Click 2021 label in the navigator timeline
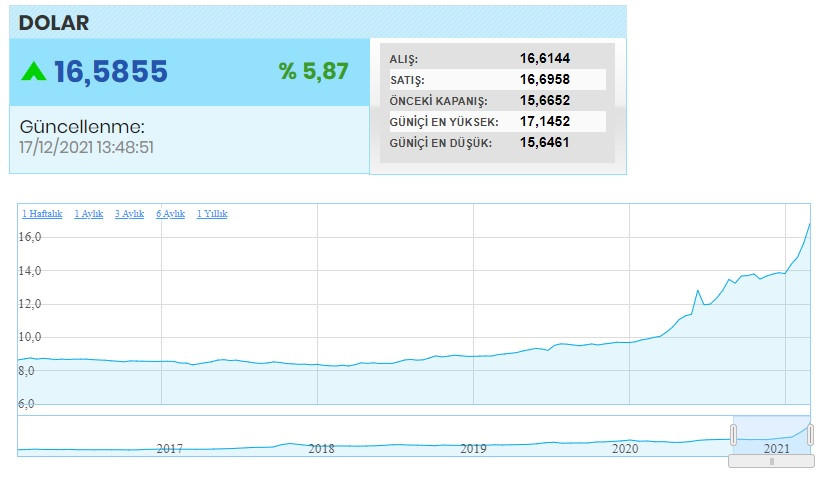The height and width of the screenshot is (480, 827). click(x=777, y=448)
